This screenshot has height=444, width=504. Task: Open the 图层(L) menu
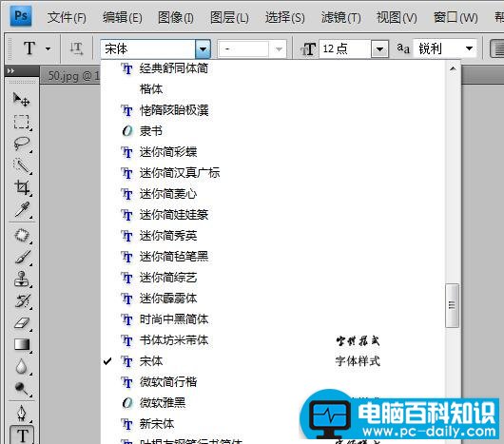(229, 17)
